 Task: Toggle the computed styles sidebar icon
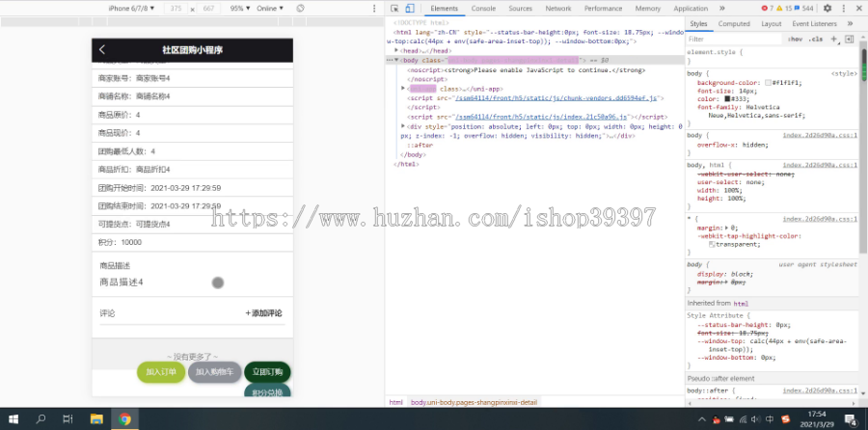coord(849,40)
